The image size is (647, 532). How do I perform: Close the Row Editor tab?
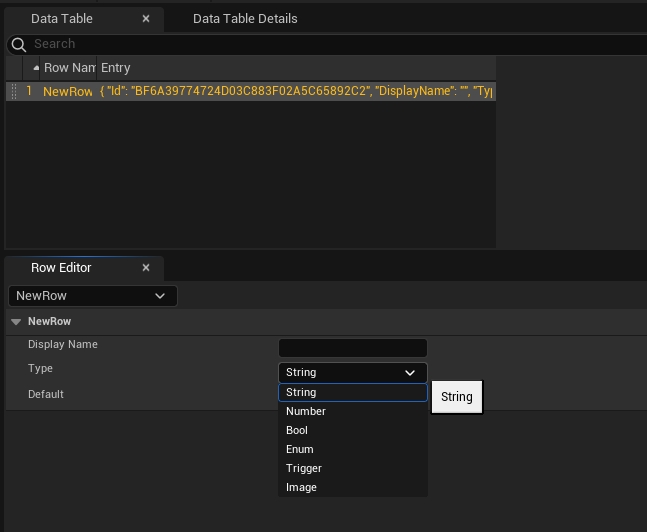click(146, 268)
